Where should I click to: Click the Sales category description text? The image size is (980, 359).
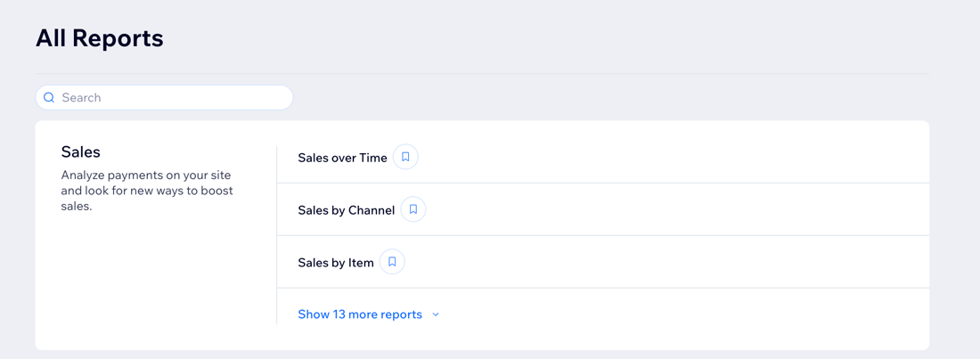coord(147,191)
